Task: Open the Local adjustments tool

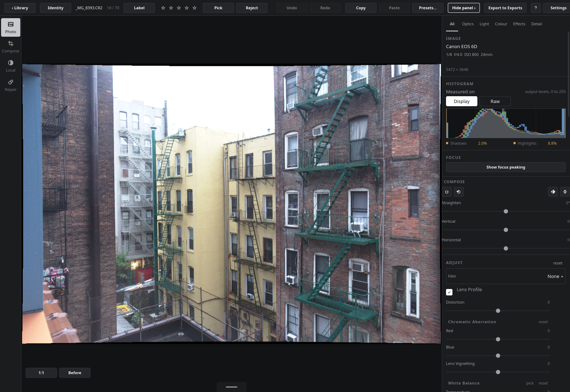Action: pos(11,66)
